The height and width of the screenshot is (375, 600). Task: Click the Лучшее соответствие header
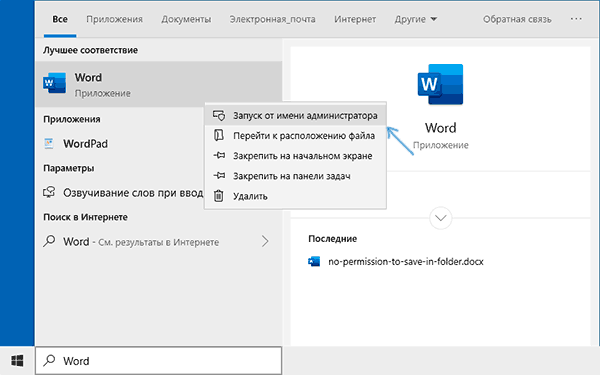(x=90, y=50)
